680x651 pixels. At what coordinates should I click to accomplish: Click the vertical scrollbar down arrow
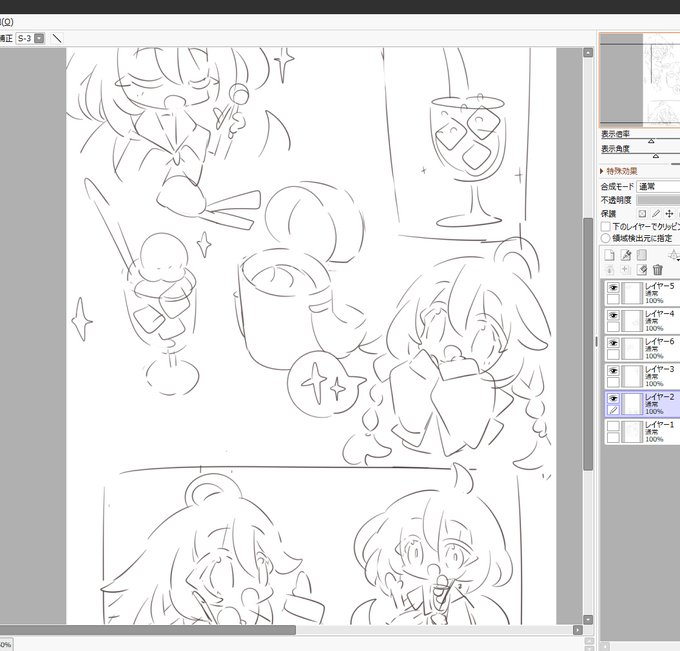(x=588, y=620)
